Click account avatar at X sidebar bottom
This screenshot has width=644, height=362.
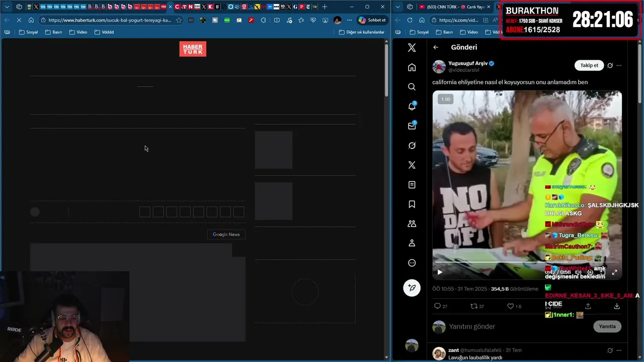click(412, 345)
